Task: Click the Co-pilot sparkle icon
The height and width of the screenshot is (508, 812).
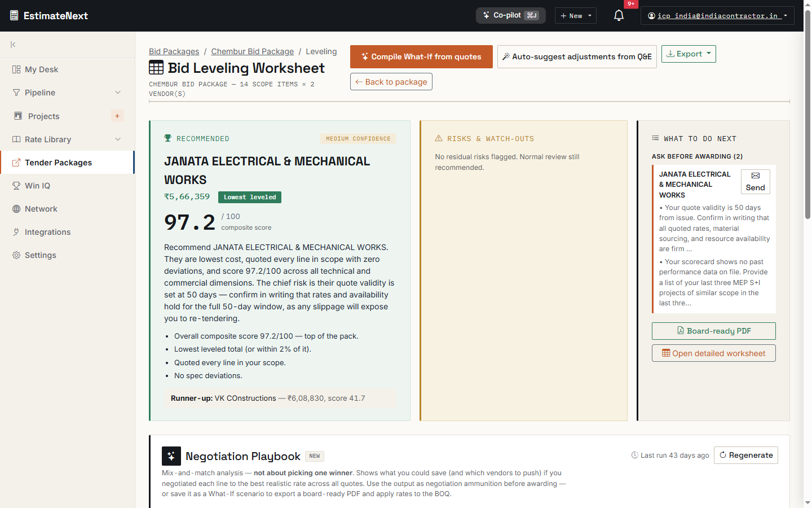Action: click(x=486, y=15)
